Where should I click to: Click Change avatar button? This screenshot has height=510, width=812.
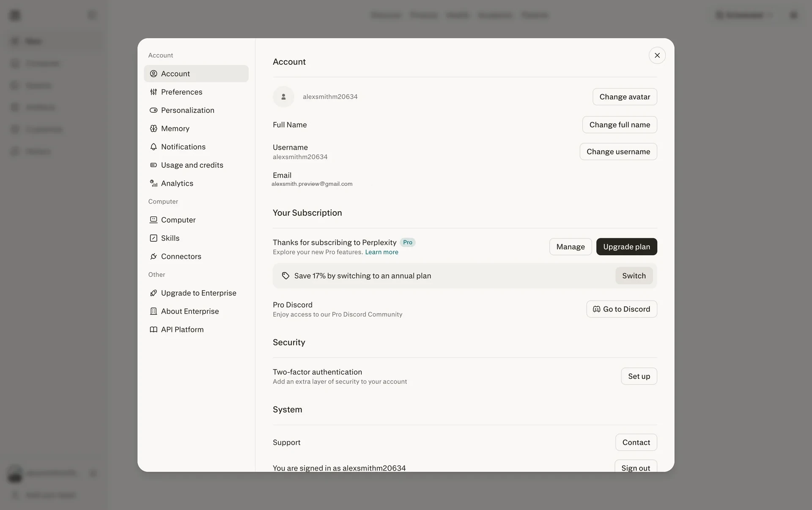tap(624, 96)
